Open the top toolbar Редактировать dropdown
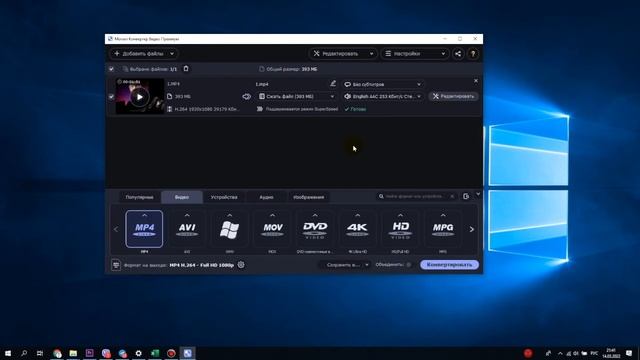This screenshot has height=360, width=640. pyautogui.click(x=343, y=53)
